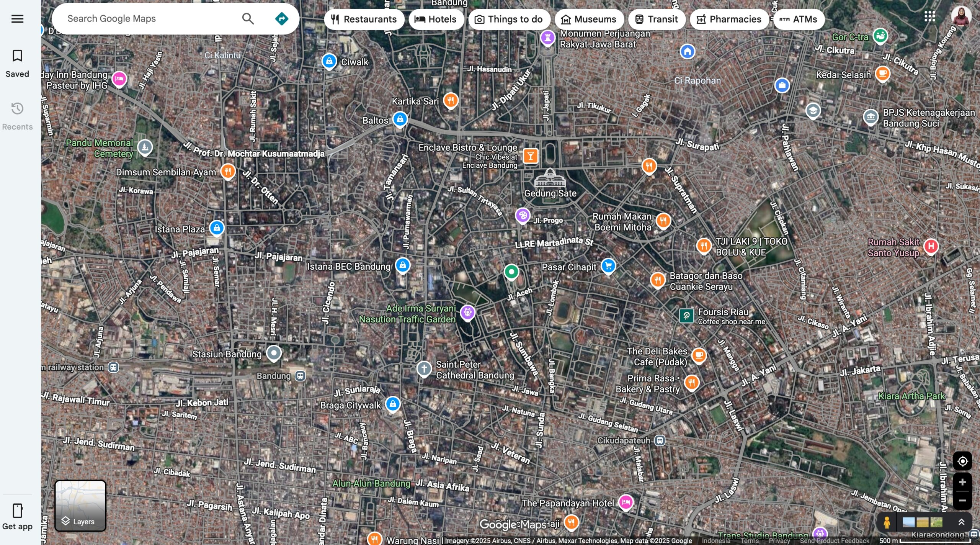980x545 pixels.
Task: Open the Send Product Feedback link
Action: tap(835, 541)
